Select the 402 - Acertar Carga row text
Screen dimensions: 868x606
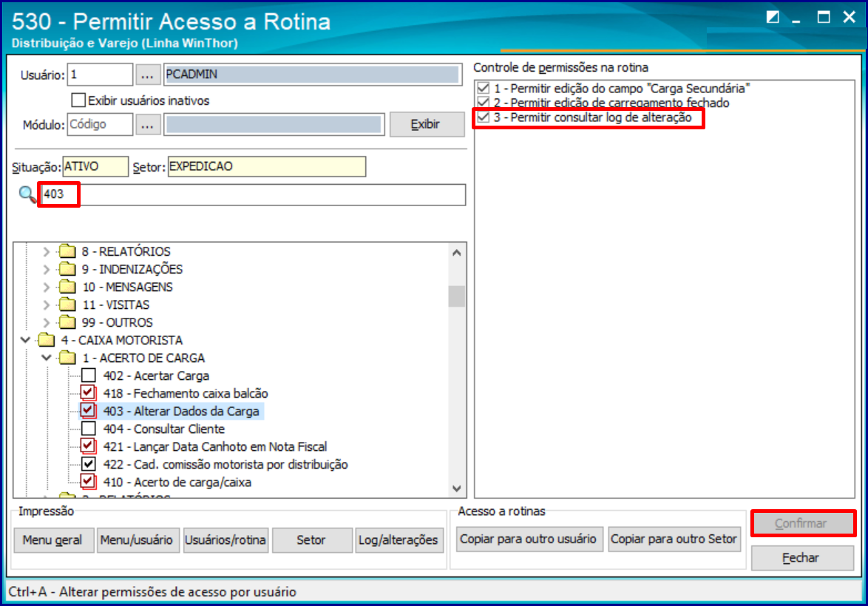[156, 375]
